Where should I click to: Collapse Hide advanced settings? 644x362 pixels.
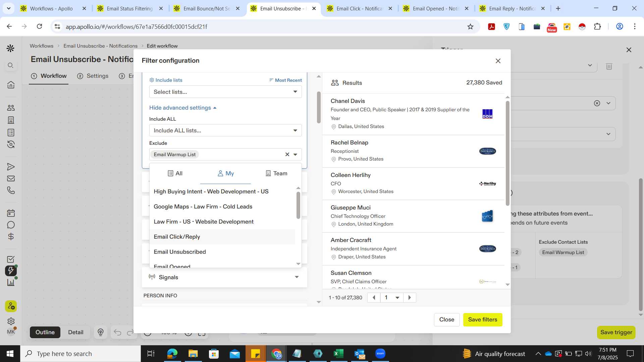pyautogui.click(x=183, y=108)
